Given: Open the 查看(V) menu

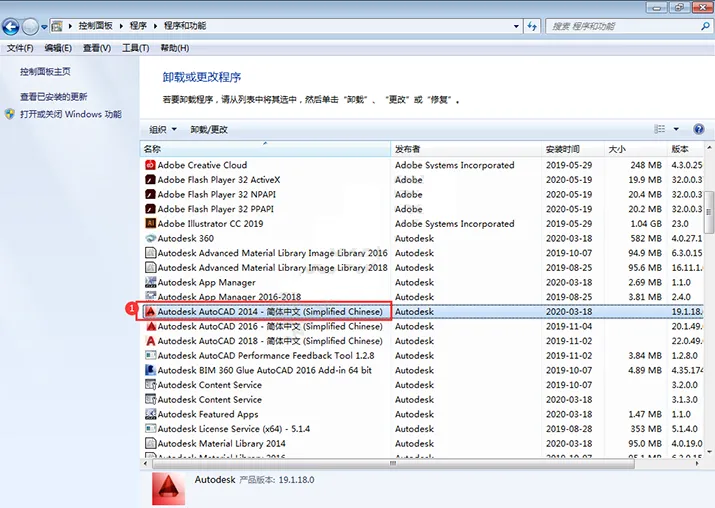Looking at the screenshot, I should coord(97,48).
